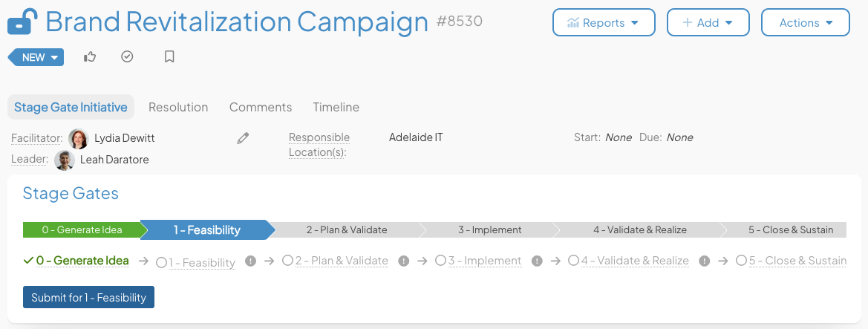Click Lydia Dewitt's avatar photo
The height and width of the screenshot is (329, 868).
coord(79,138)
